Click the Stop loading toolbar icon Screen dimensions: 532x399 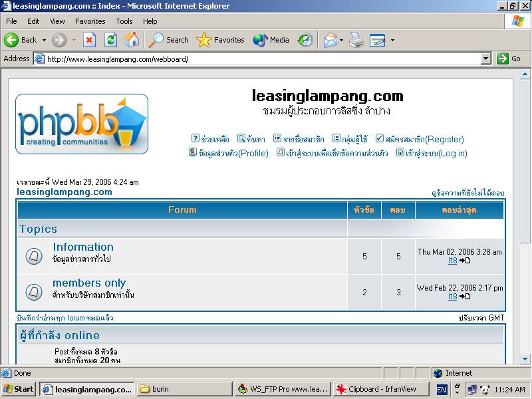[89, 40]
